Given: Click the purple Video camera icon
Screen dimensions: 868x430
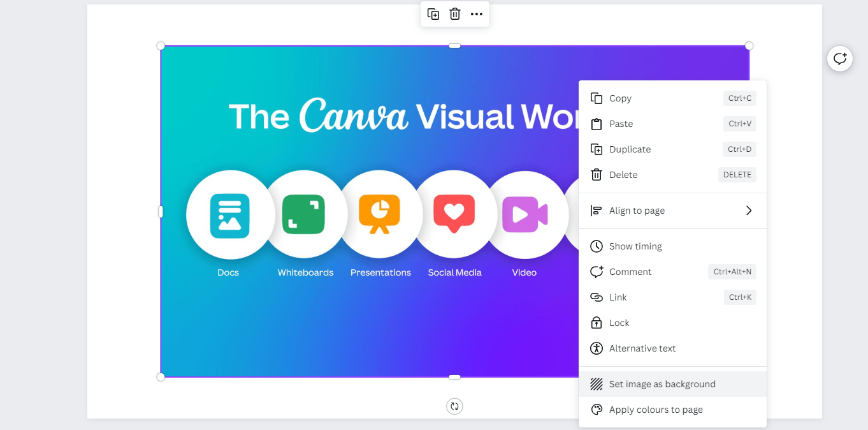Looking at the screenshot, I should tap(525, 214).
